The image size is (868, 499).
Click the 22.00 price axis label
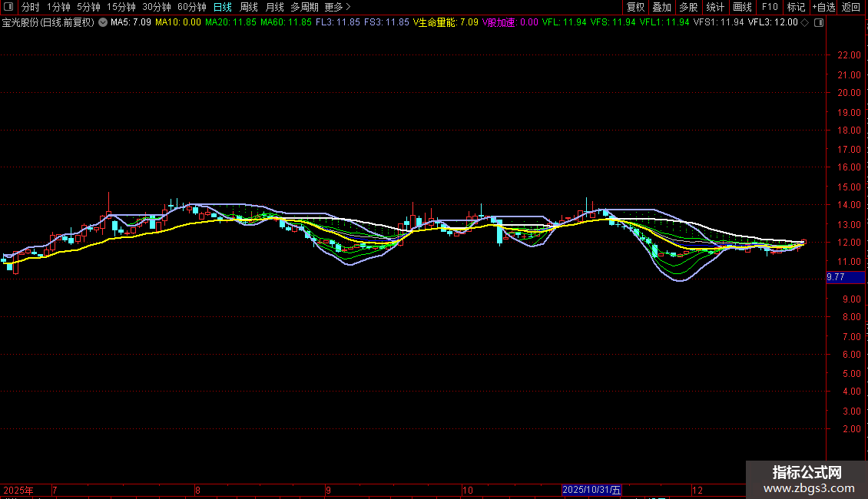pyautogui.click(x=849, y=55)
